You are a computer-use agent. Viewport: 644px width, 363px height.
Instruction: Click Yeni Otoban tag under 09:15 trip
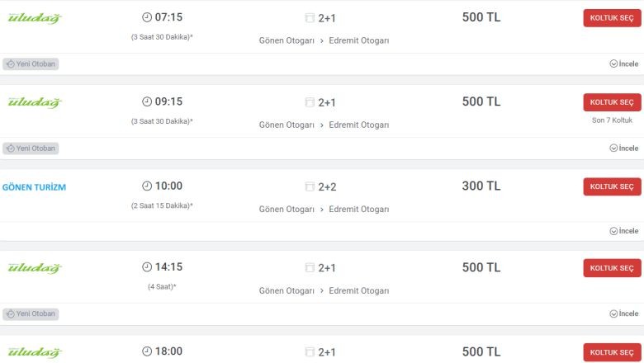click(x=31, y=148)
